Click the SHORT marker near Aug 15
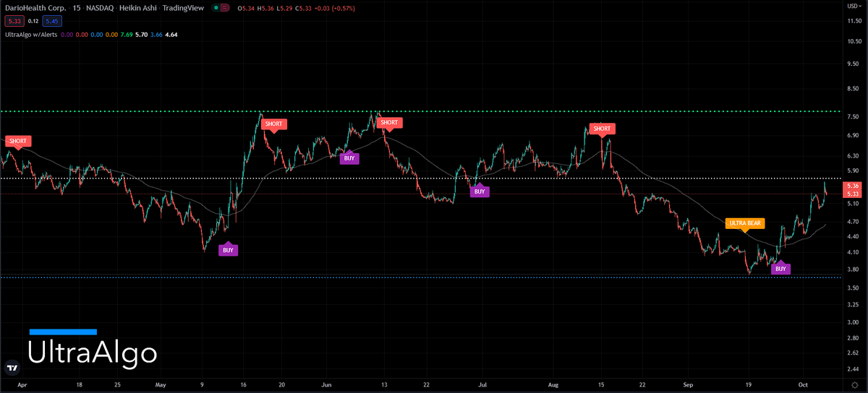Image resolution: width=868 pixels, height=393 pixels. click(601, 129)
